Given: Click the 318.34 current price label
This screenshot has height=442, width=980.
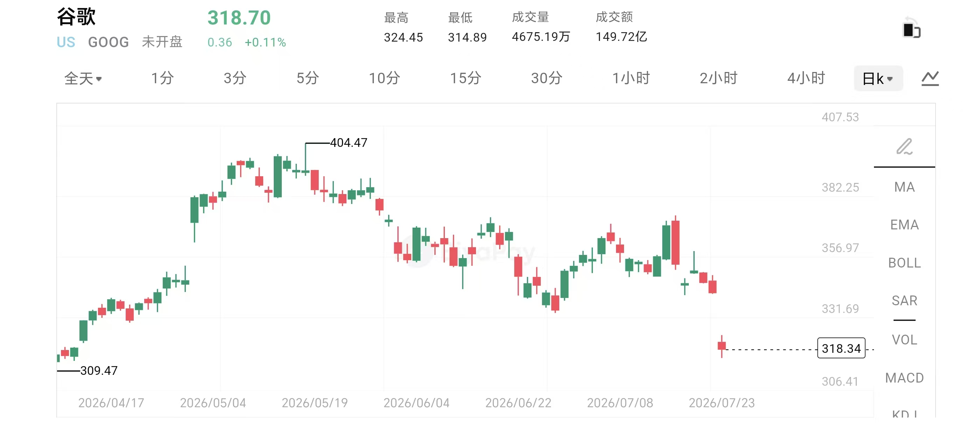Looking at the screenshot, I should coord(841,348).
